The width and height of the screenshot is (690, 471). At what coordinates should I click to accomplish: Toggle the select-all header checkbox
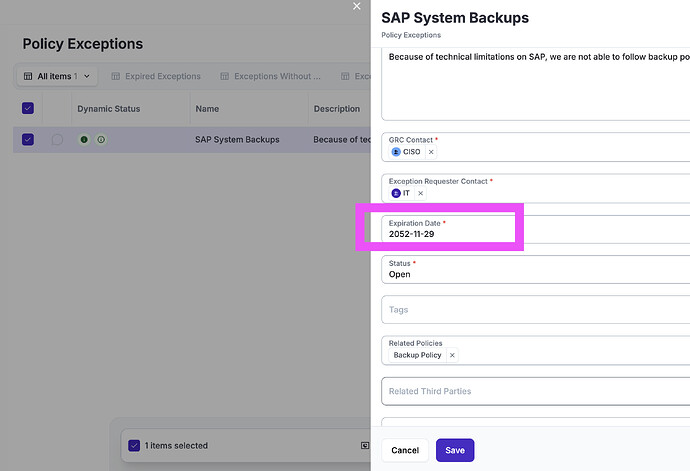click(x=28, y=108)
